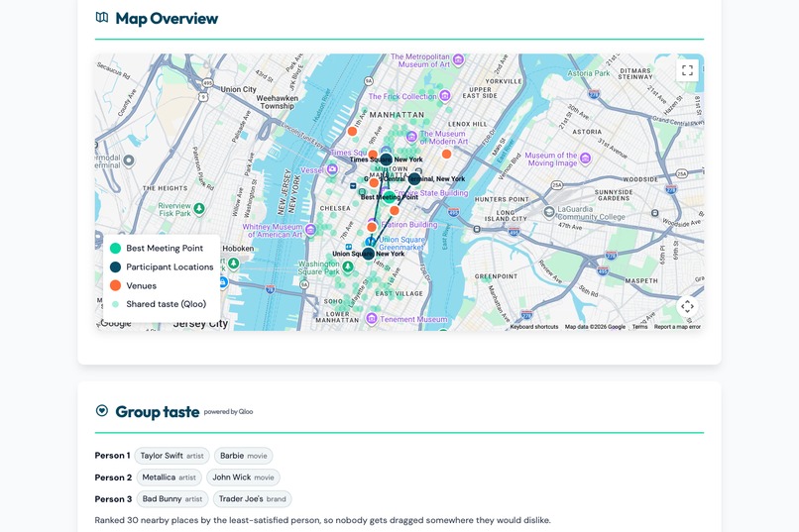Click the GREENPOINT neighborhood label
Image resolution: width=799 pixels, height=532 pixels.
(x=496, y=276)
